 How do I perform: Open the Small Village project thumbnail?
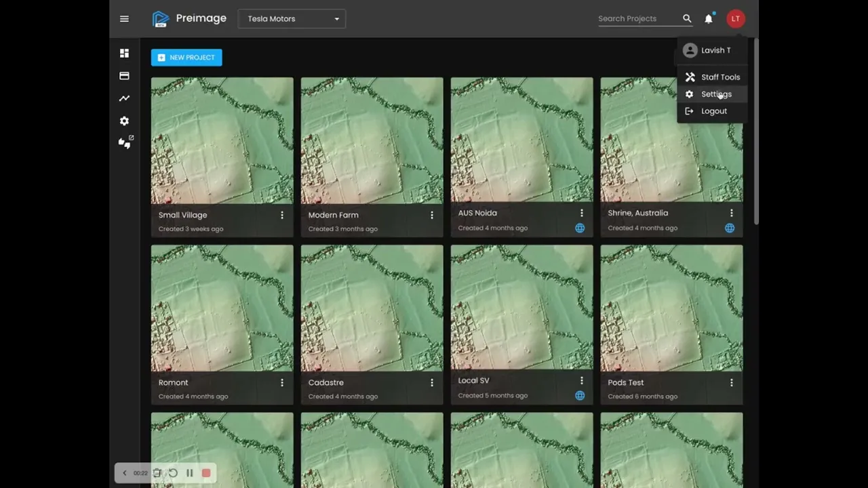tap(222, 140)
